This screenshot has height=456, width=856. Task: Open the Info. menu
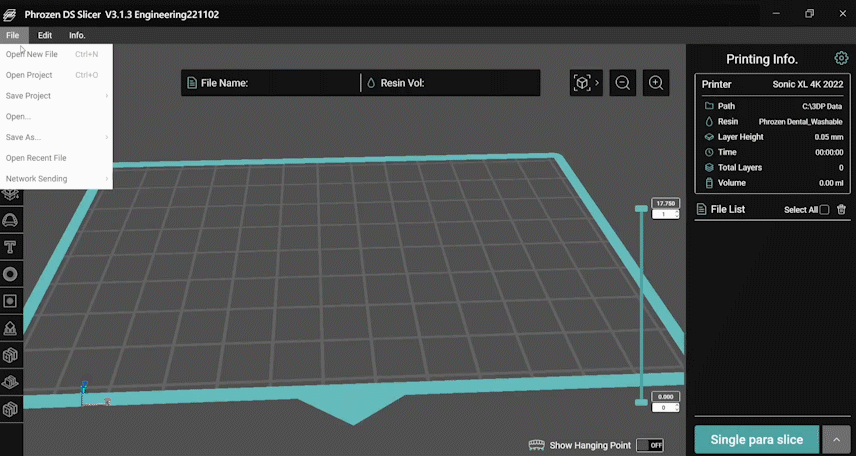pos(77,35)
